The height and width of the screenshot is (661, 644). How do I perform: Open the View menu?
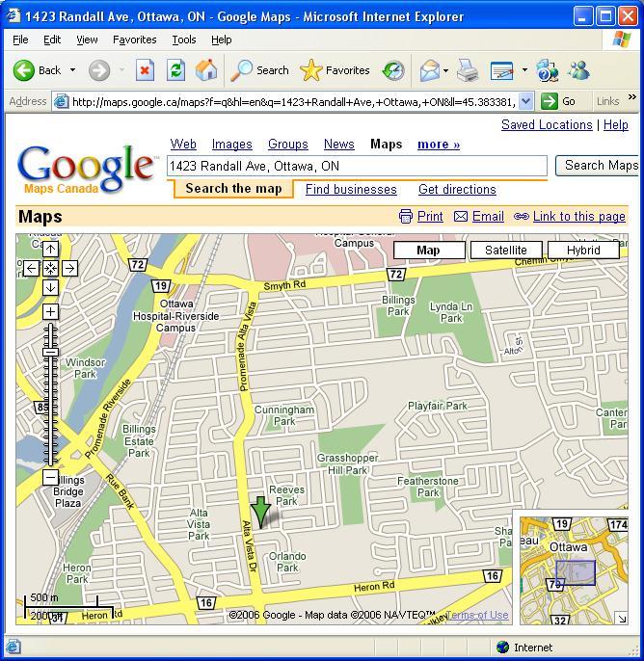pyautogui.click(x=87, y=40)
